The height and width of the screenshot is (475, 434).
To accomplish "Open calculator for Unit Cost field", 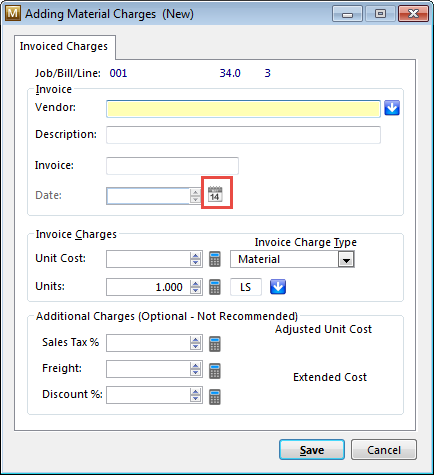I will click(x=215, y=259).
